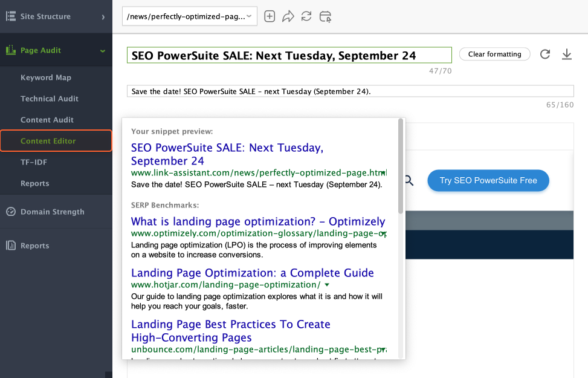Click Try SEO PowerSuite Free button

[488, 181]
